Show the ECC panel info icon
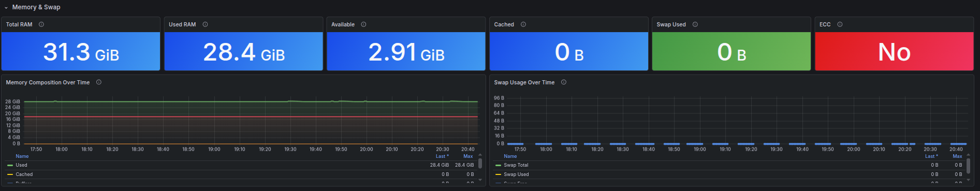This screenshot has width=980, height=191. click(840, 24)
